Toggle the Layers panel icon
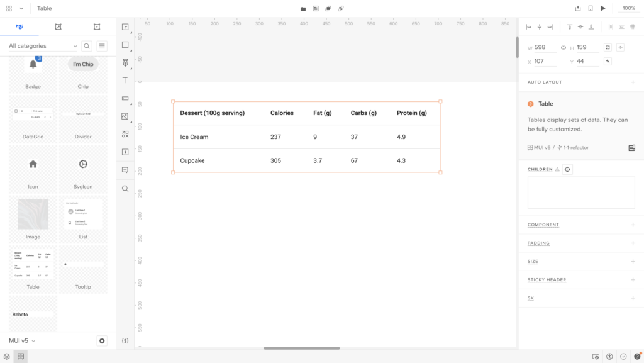This screenshot has height=363, width=644. [x=7, y=357]
